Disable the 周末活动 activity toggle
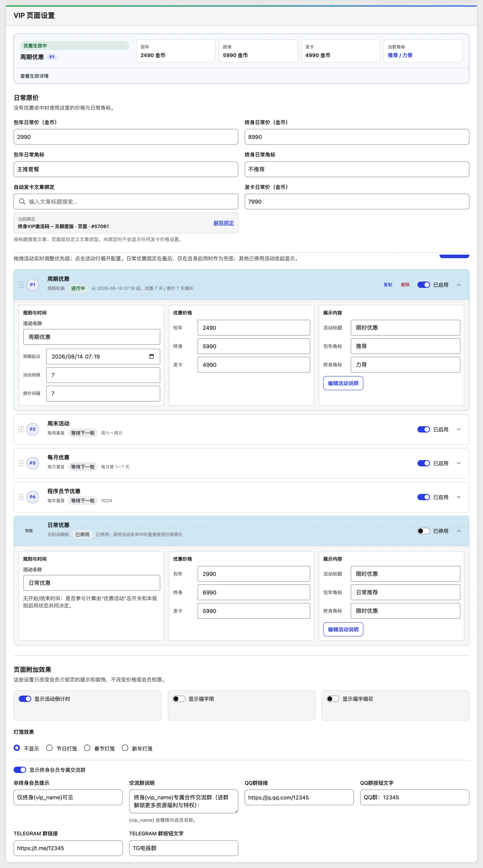 pyautogui.click(x=423, y=429)
